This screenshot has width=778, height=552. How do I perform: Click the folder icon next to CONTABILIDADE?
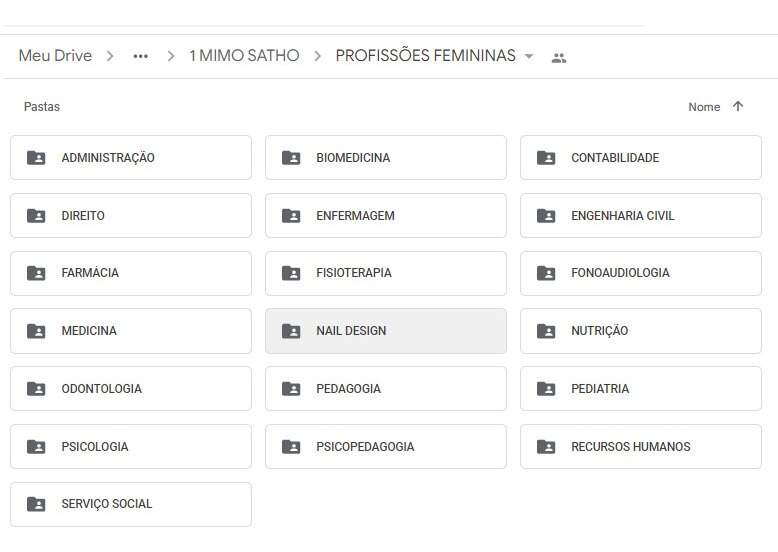coord(546,158)
